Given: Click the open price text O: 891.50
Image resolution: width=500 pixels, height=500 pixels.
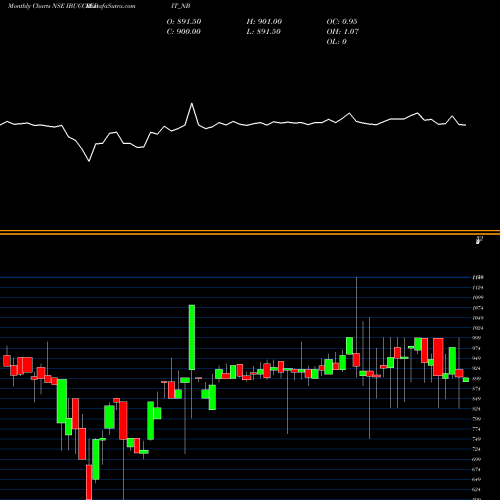Looking at the screenshot, I should point(184,22).
